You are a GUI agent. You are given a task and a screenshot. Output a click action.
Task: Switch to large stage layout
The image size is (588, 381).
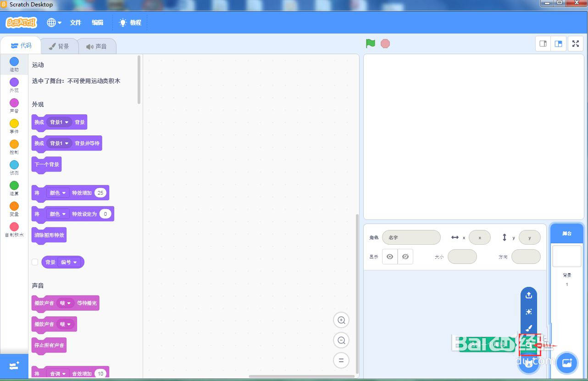558,44
